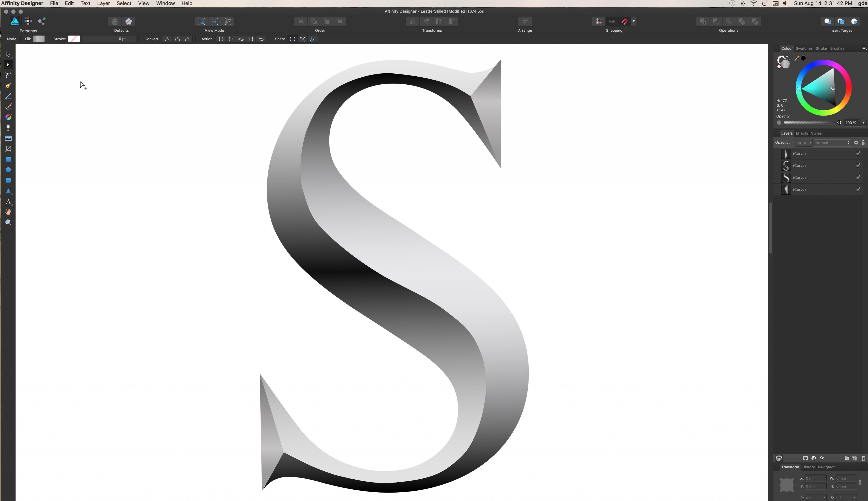Select the Pencil tool
Screen dimensions: 868x501
click(8, 96)
